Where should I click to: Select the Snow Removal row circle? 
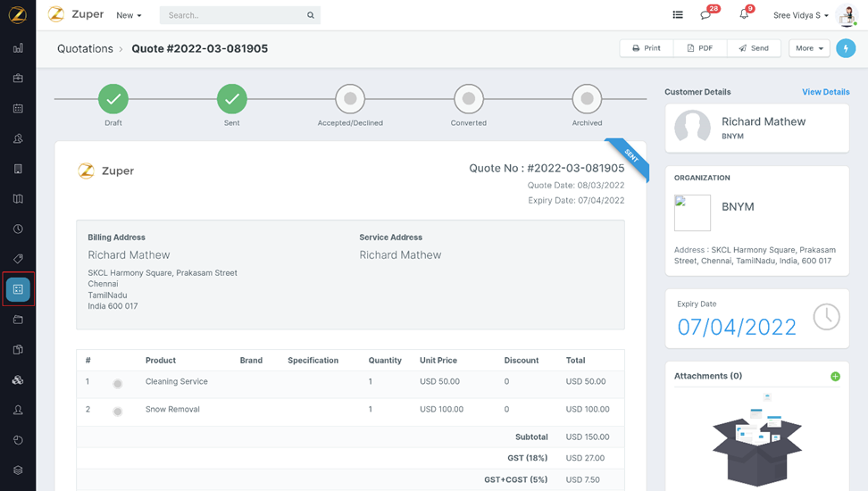(117, 412)
